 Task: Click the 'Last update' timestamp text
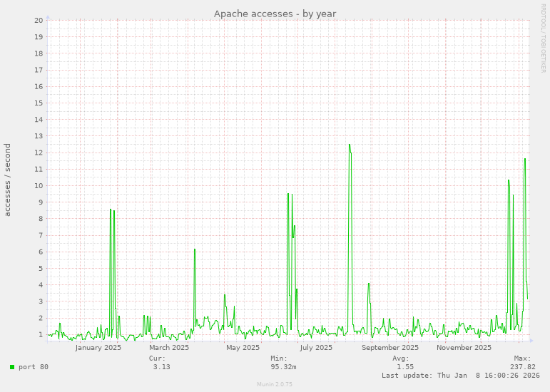(x=461, y=376)
